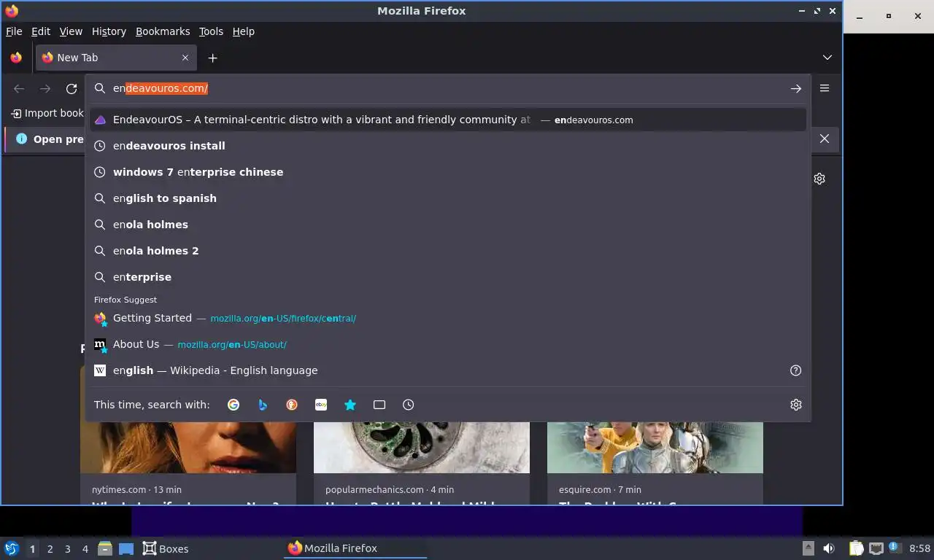This screenshot has width=934, height=560.
Task: Expand the list all tabs chevron
Action: click(x=827, y=58)
